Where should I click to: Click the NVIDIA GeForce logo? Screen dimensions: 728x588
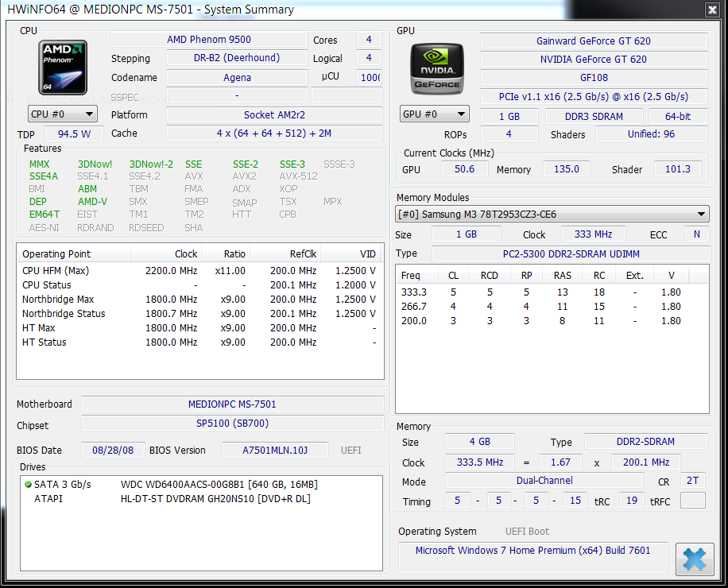436,69
